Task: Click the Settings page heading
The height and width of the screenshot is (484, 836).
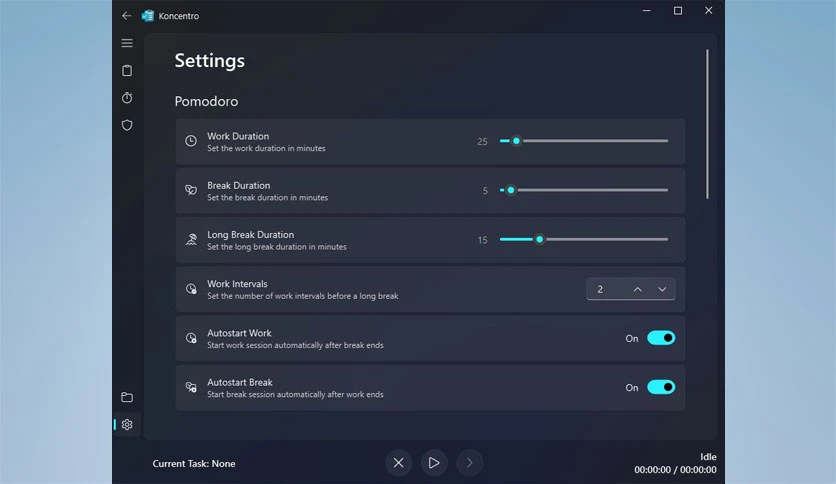Action: (x=210, y=61)
